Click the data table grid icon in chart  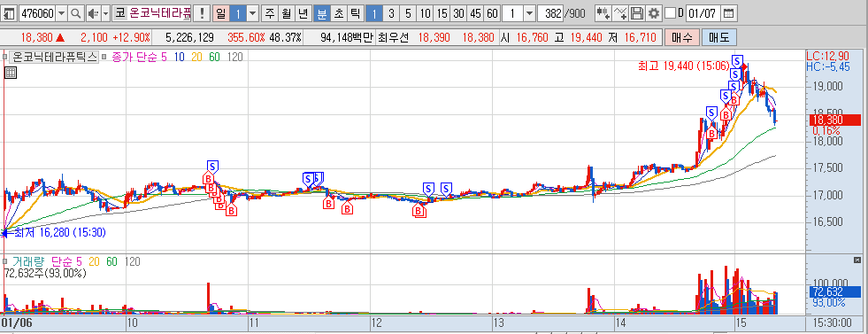point(10,72)
